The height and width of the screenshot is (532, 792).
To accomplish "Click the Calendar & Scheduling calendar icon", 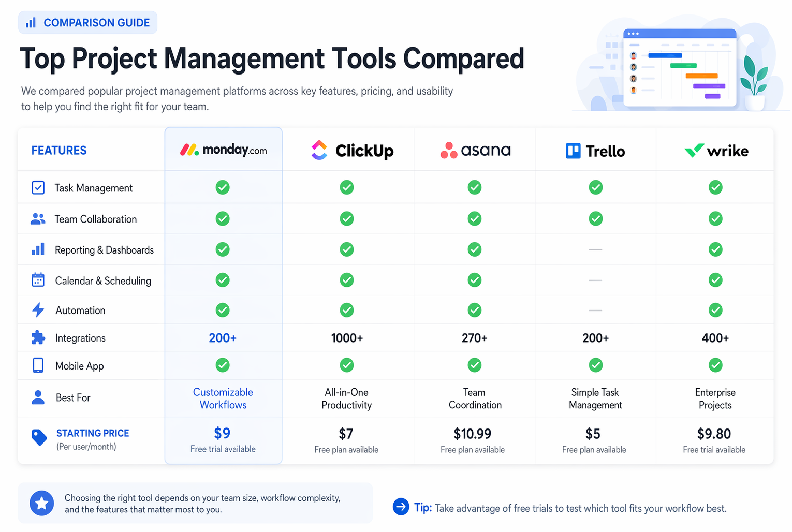I will point(38,280).
